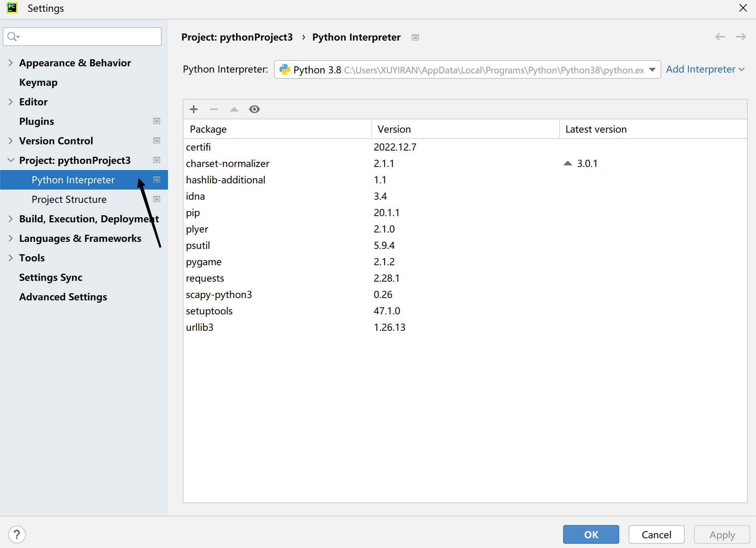Focus the settings search field
The height and width of the screenshot is (548, 756).
click(82, 37)
